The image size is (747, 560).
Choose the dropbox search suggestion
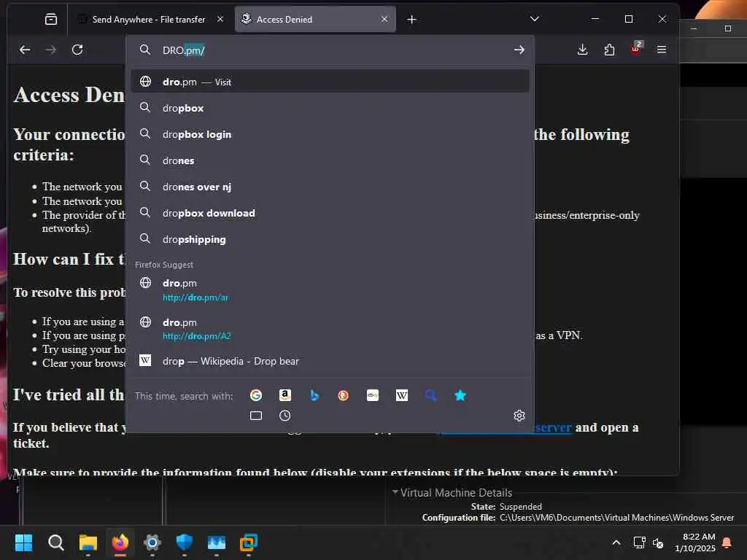point(330,108)
